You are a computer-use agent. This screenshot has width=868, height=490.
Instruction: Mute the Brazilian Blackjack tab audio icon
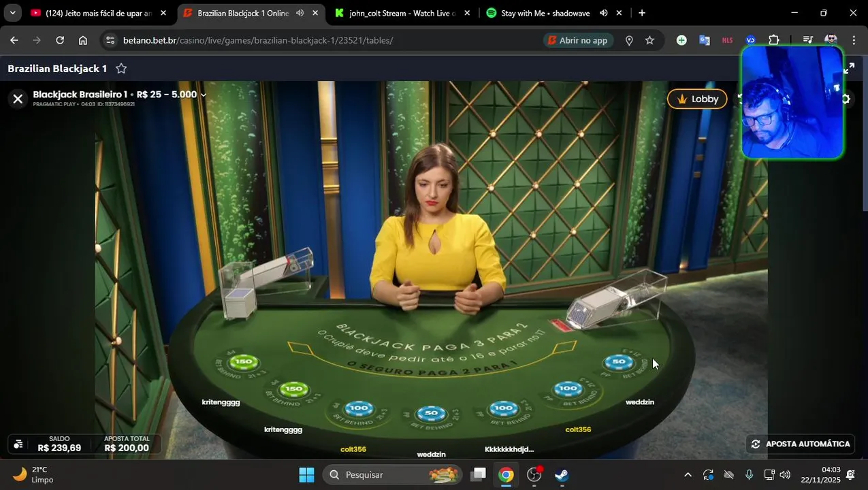[300, 13]
